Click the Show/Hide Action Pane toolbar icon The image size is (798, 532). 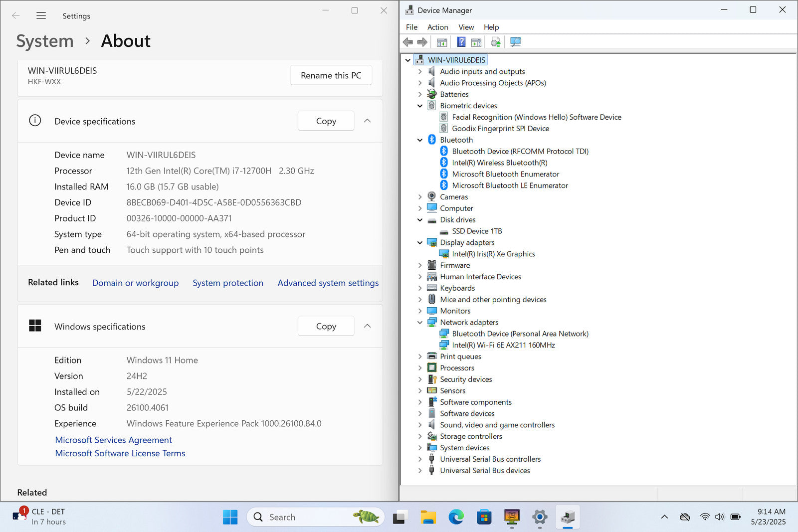point(476,42)
